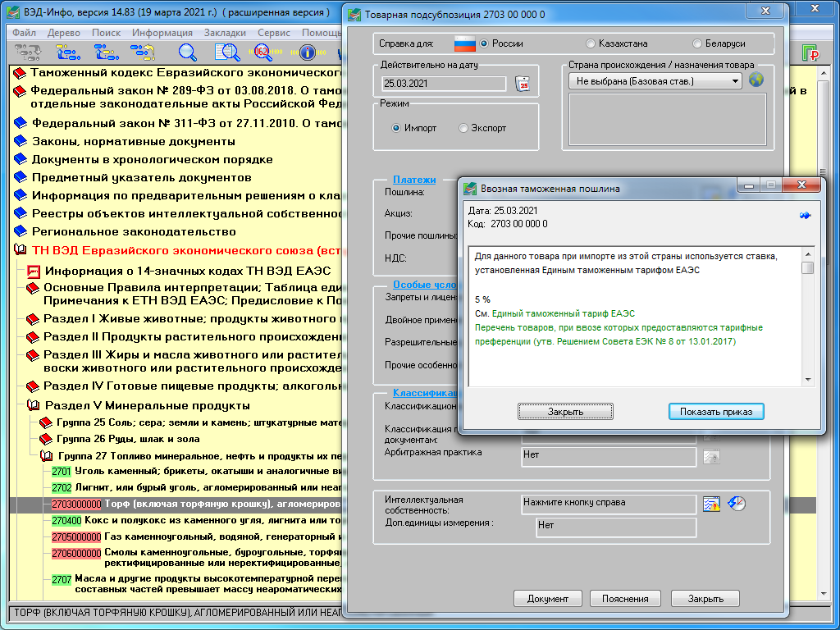840x630 pixels.
Task: Click the clock history icon
Action: 737,504
